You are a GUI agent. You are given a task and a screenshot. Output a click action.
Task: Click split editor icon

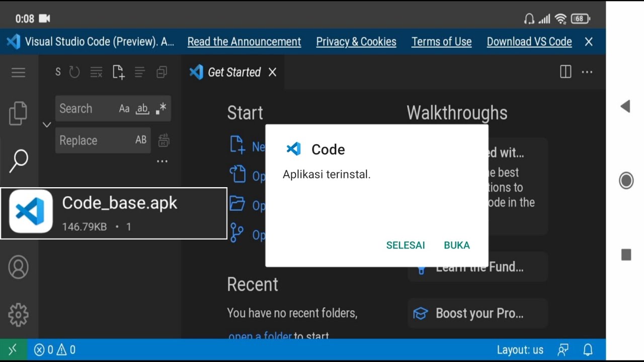(566, 72)
